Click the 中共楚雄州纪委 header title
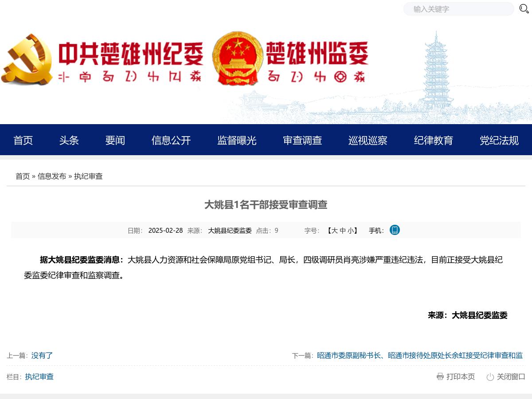The width and height of the screenshot is (532, 399). 131,54
